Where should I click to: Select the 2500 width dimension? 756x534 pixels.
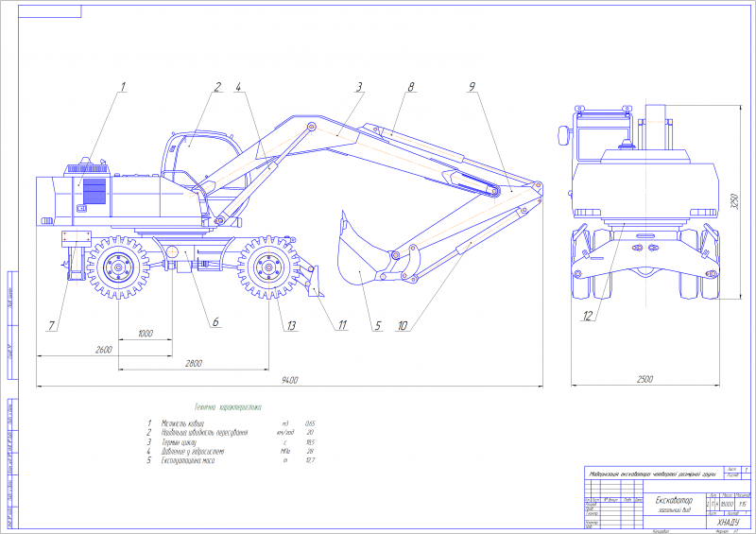click(x=645, y=379)
